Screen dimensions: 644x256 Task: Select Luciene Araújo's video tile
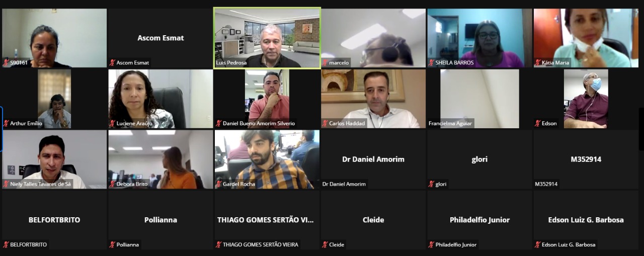click(160, 99)
